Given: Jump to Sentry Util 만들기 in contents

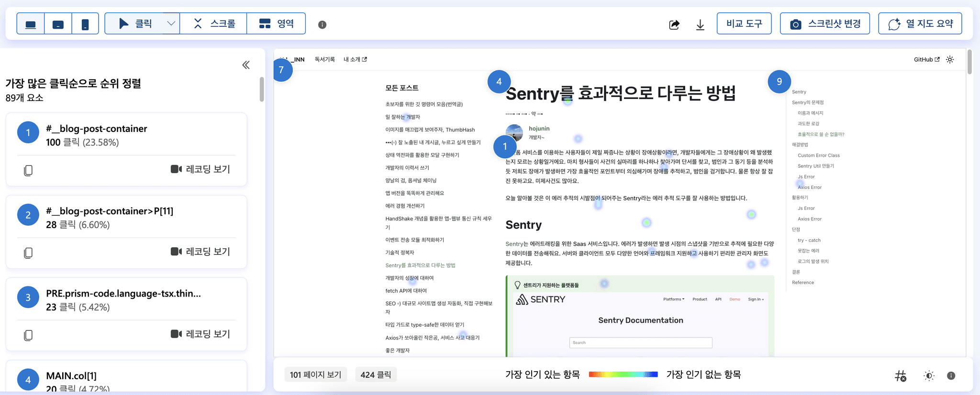Looking at the screenshot, I should pos(816,166).
